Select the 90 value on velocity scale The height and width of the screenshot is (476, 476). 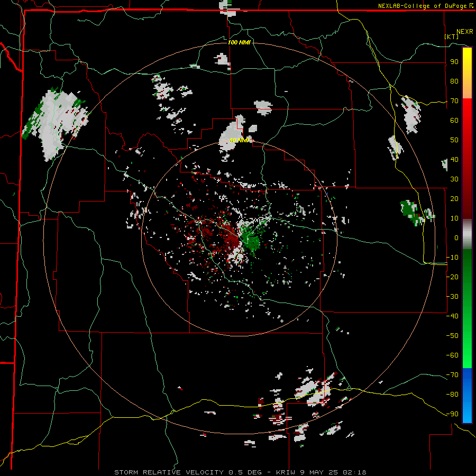pos(454,62)
